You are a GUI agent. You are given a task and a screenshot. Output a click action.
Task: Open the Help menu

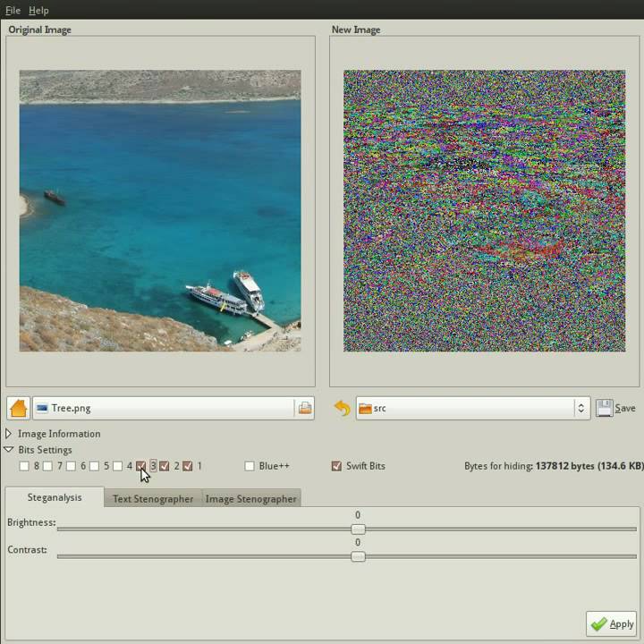coord(38,10)
